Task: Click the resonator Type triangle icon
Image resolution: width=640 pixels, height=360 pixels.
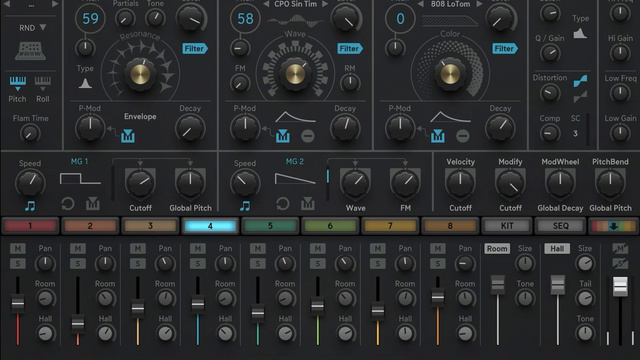Action: coord(85,83)
